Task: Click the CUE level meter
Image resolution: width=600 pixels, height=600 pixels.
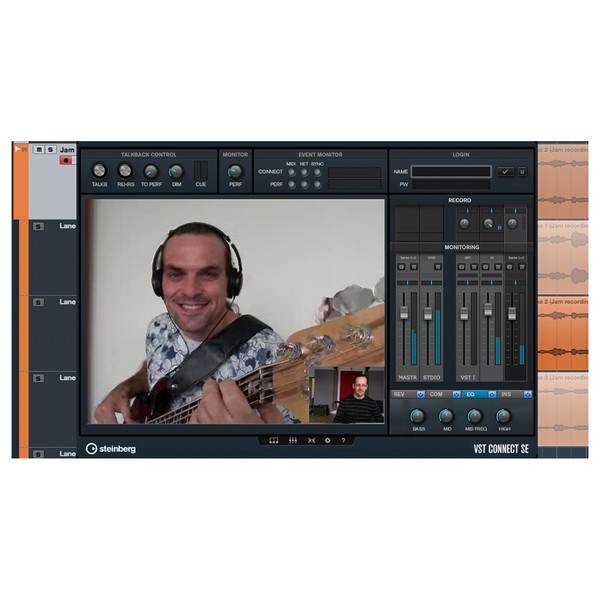Action: click(x=201, y=171)
